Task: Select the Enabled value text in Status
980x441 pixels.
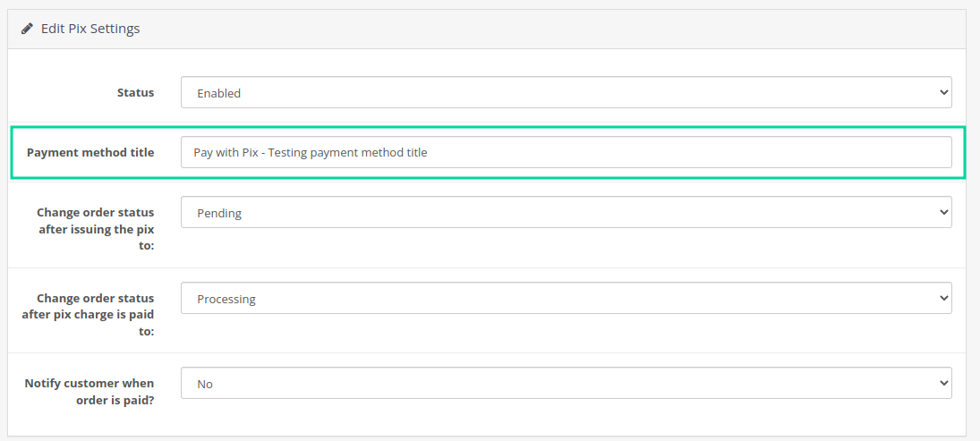Action: [x=219, y=93]
